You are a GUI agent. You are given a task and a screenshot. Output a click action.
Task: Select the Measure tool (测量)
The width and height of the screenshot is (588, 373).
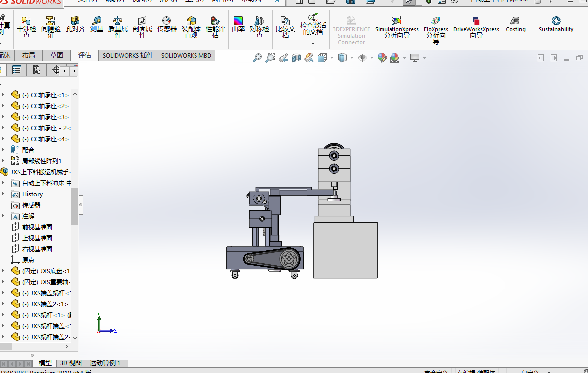click(x=97, y=24)
